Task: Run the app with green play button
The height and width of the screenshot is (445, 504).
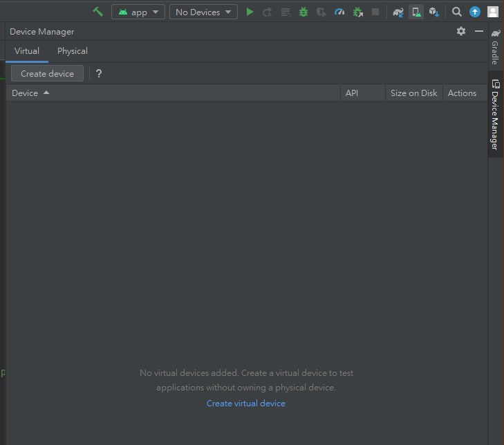Action: coord(250,12)
